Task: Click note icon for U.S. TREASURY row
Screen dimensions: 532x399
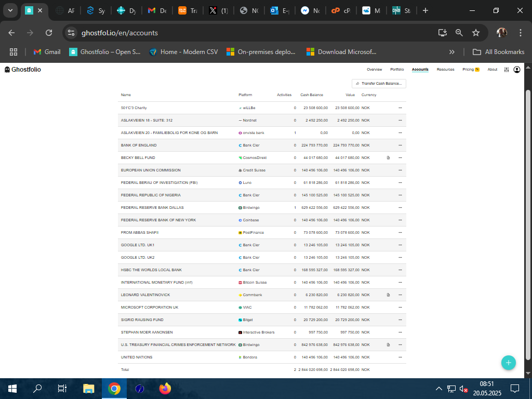Action: point(388,345)
